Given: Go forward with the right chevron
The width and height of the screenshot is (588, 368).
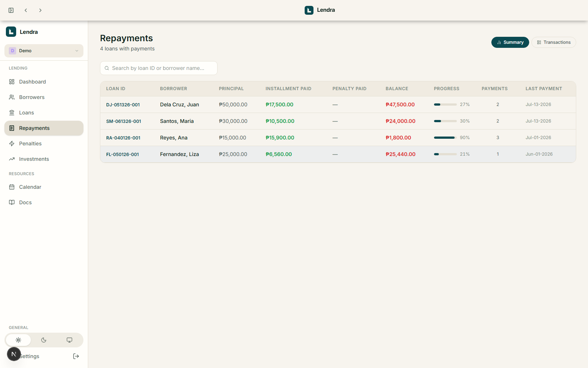Looking at the screenshot, I should pos(40,10).
